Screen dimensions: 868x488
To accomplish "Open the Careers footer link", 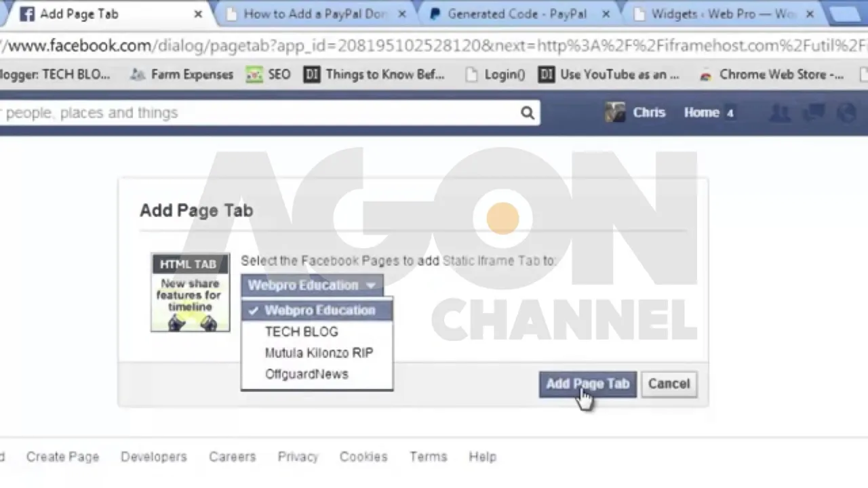I will click(232, 457).
